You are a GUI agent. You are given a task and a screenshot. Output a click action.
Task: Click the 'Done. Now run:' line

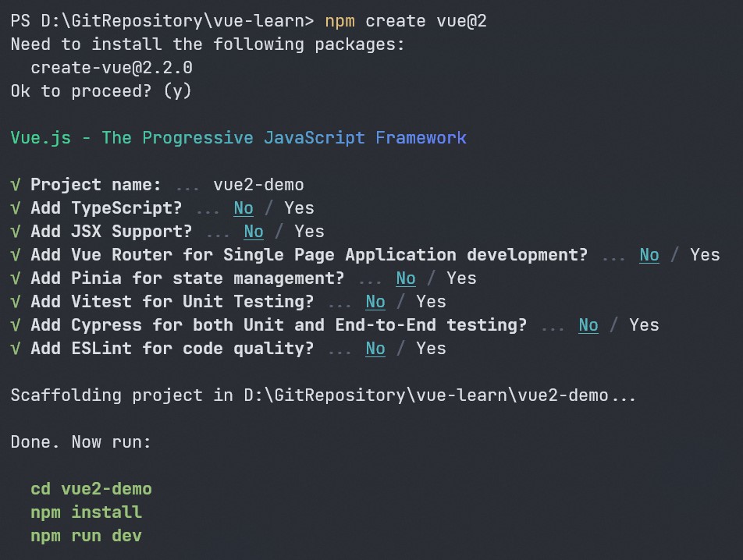[81, 442]
